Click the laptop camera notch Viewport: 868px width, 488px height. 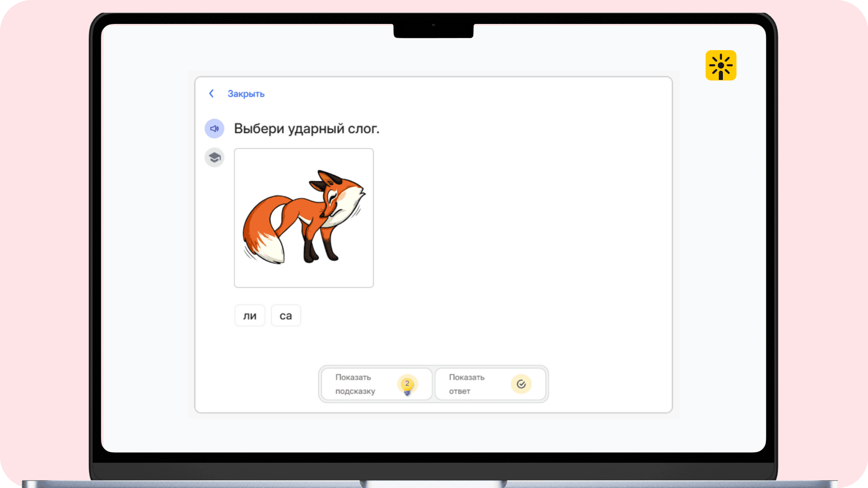(433, 30)
